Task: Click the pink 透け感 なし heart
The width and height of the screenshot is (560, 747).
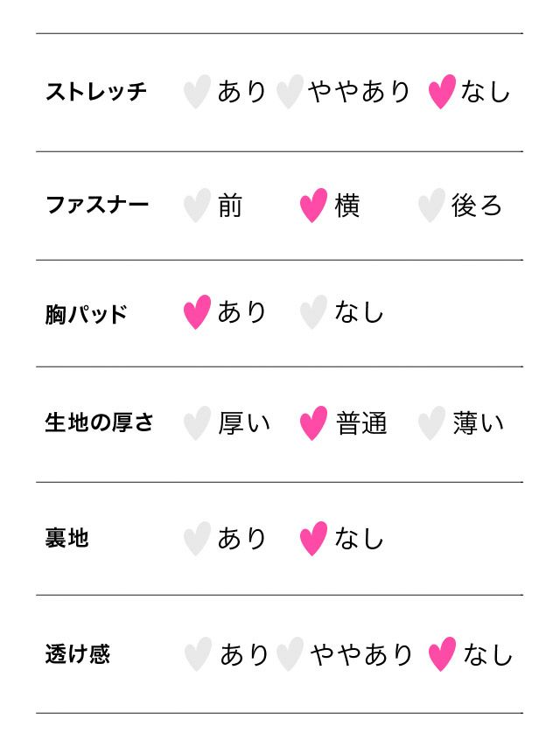Action: [442, 654]
